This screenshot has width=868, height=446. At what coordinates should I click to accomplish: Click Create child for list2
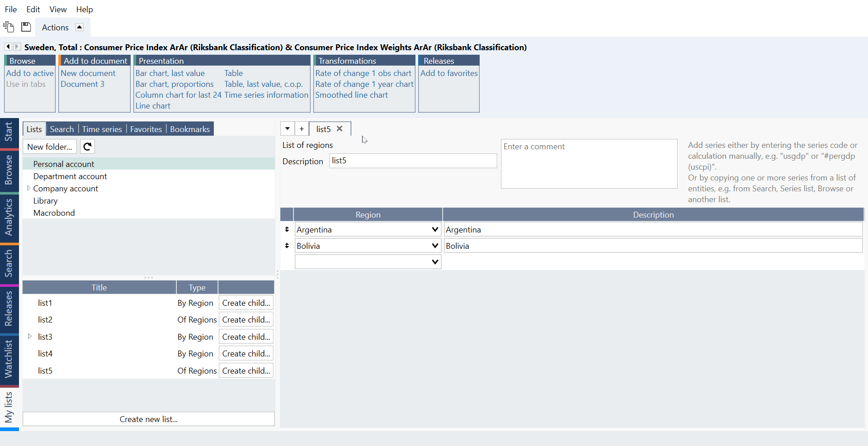click(246, 319)
